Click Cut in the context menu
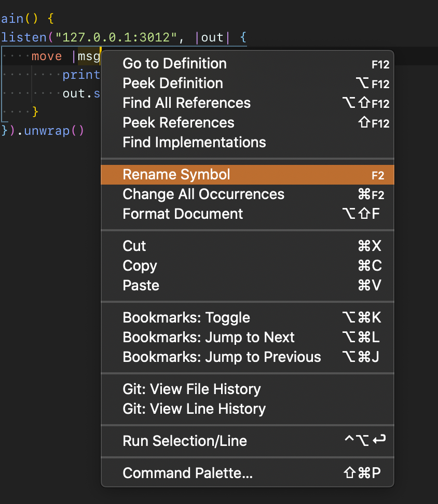 [x=134, y=246]
